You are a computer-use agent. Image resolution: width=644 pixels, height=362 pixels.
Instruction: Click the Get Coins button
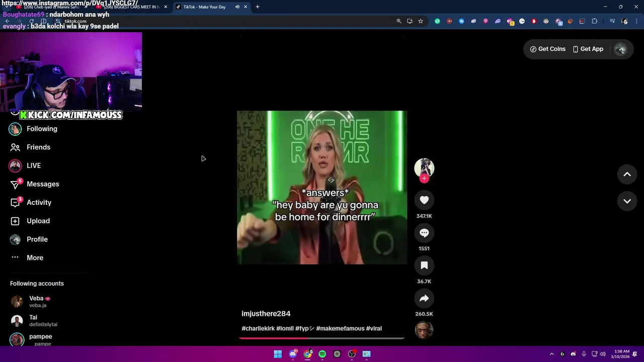point(547,49)
